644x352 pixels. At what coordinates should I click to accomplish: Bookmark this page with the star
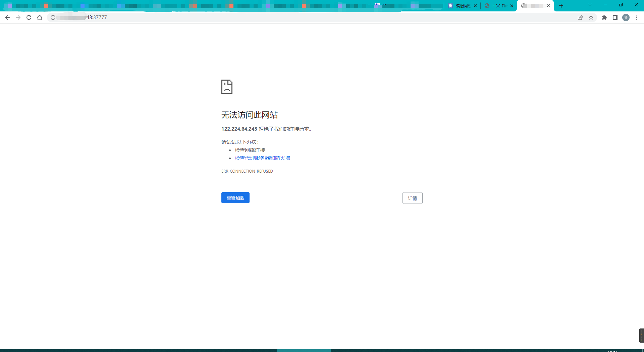[591, 17]
